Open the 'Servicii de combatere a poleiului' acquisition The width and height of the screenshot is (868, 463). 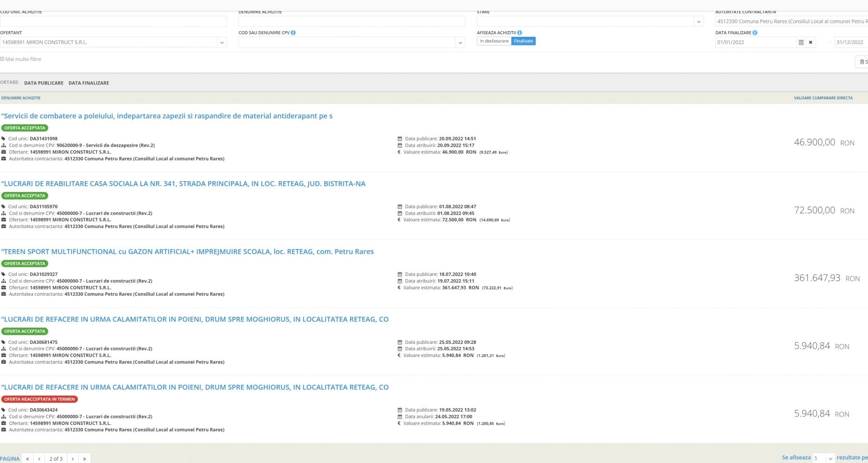[167, 116]
